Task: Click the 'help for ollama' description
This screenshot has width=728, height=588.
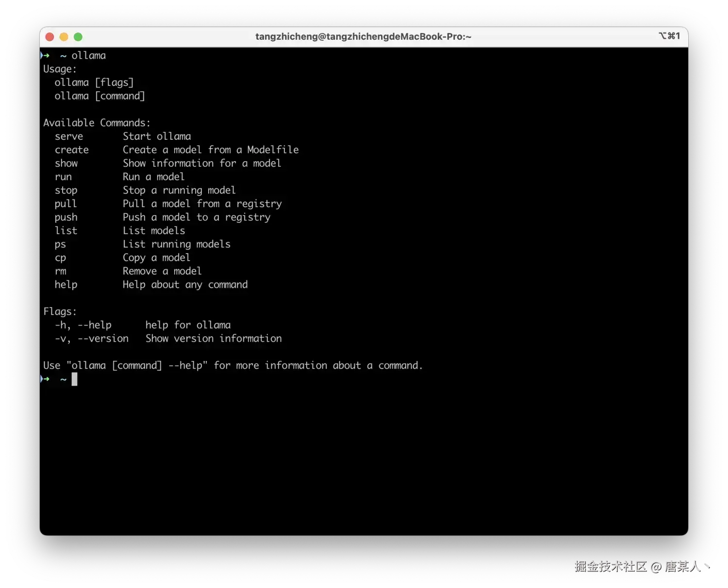Action: (188, 326)
